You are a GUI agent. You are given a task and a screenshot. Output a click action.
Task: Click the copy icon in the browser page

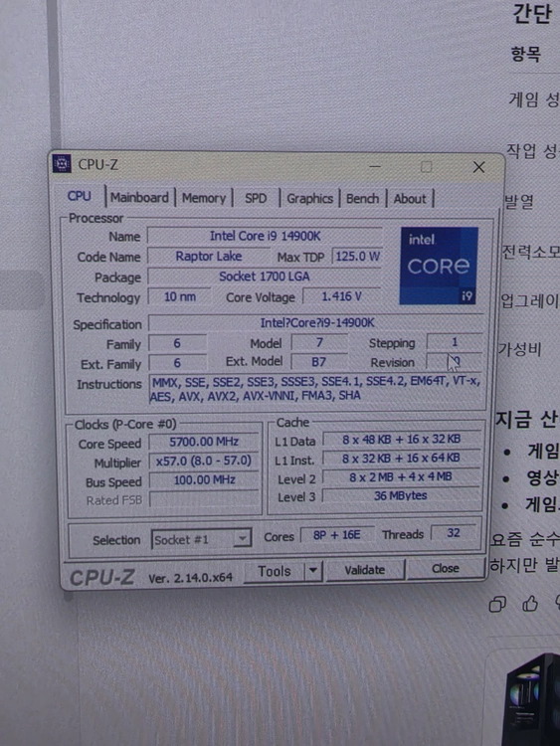point(497,604)
